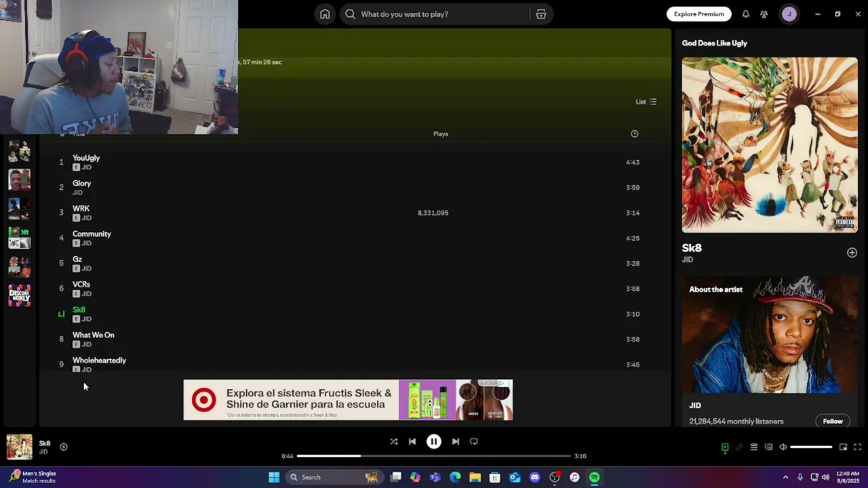
Task: Open the user profile avatar menu
Action: 789,14
